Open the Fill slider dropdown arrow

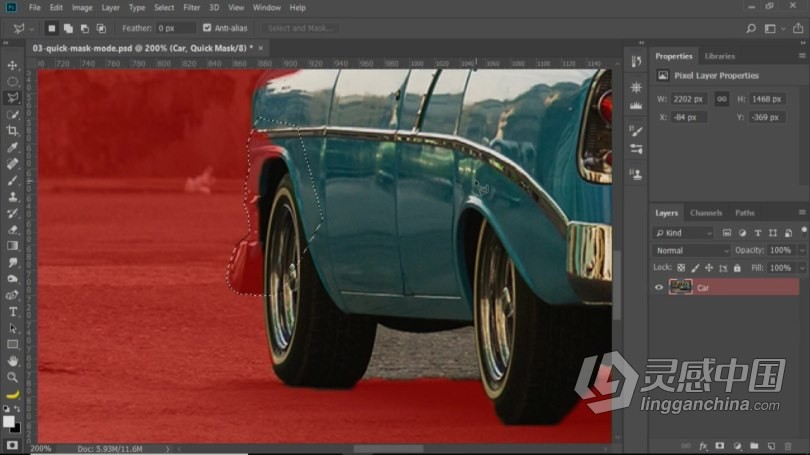pos(802,268)
